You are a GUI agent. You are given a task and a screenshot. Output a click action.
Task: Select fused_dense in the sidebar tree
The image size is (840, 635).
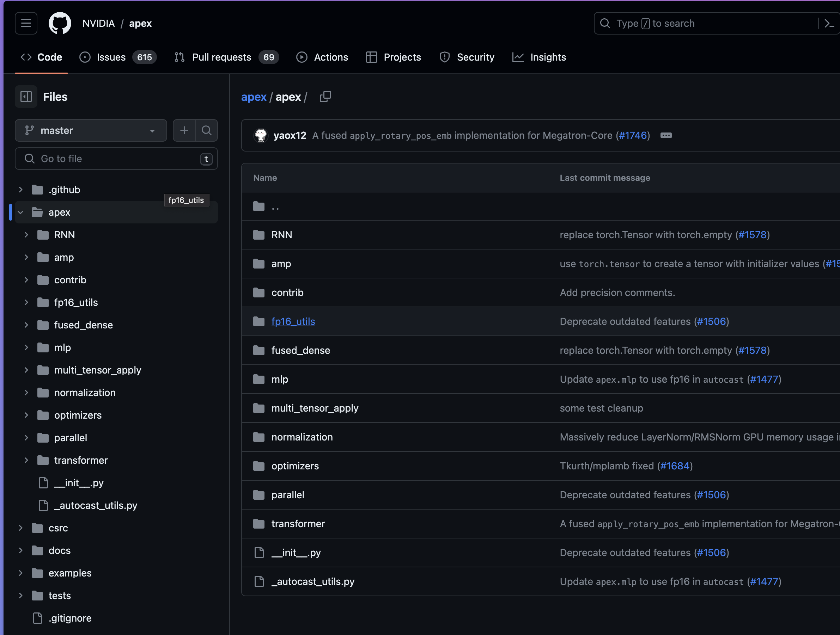click(84, 325)
